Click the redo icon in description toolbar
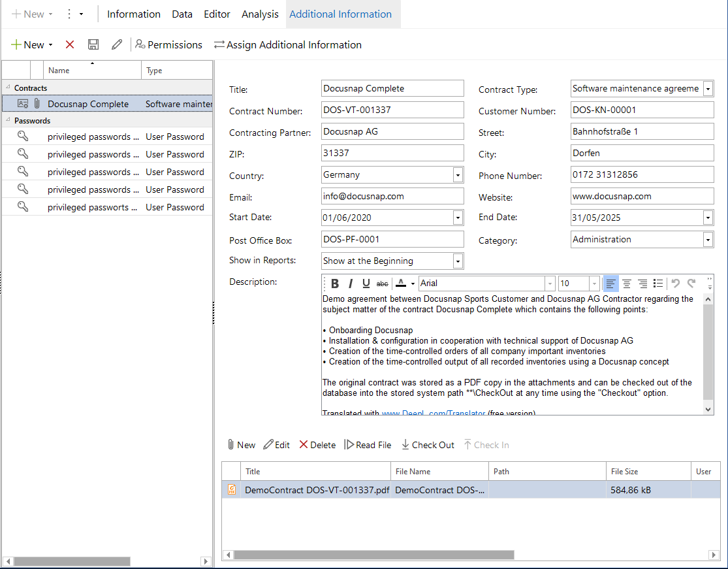 pyautogui.click(x=691, y=284)
